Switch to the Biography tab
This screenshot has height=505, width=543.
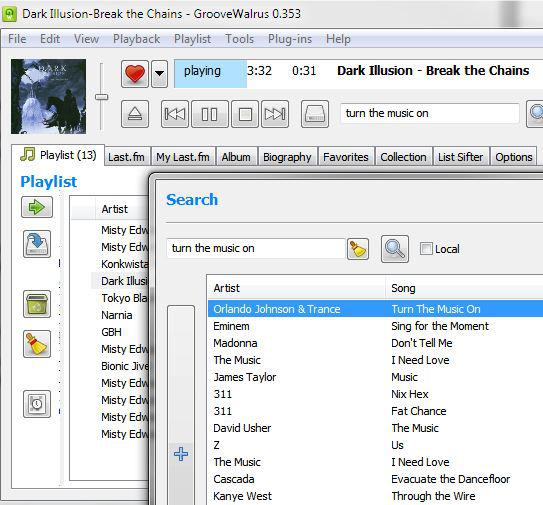tap(287, 157)
